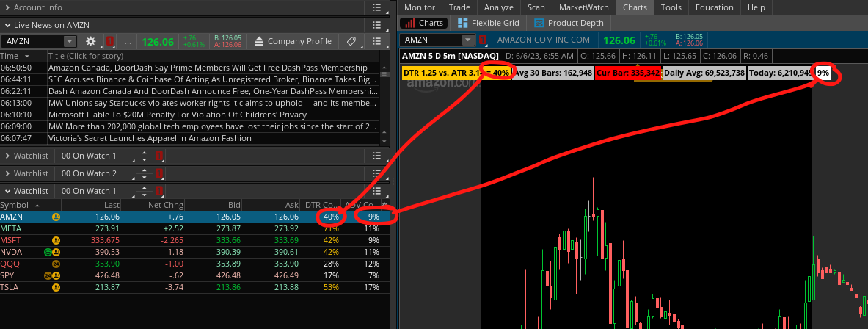
Task: Click the stepper arrows of expanded watchlist
Action: pos(145,191)
